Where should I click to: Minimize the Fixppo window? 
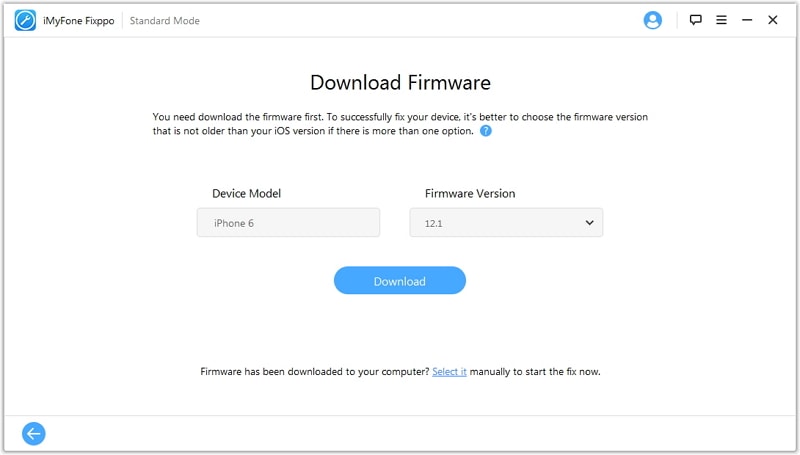click(x=747, y=20)
